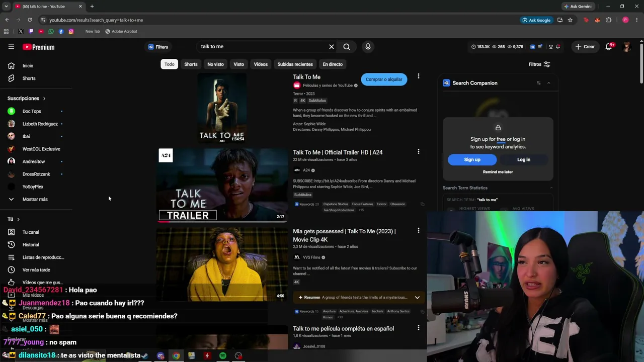Click the Ask Gemini button
This screenshot has height=362, width=644.
(578, 7)
